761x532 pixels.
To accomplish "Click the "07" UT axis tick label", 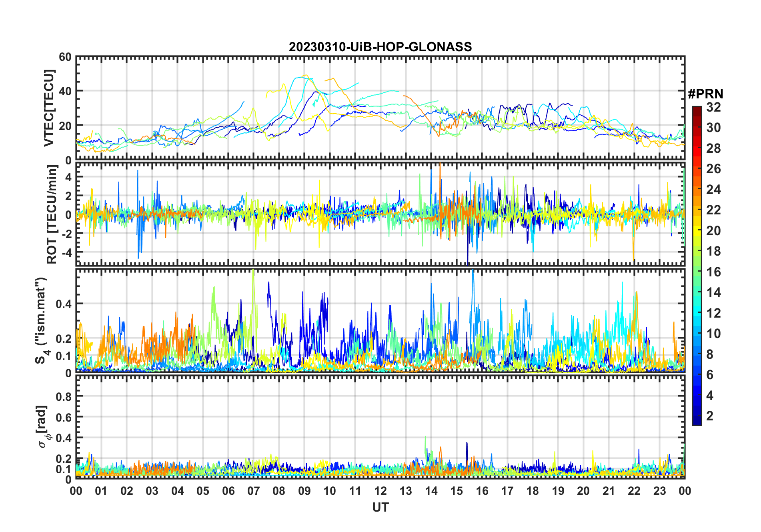I will pyautogui.click(x=254, y=491).
